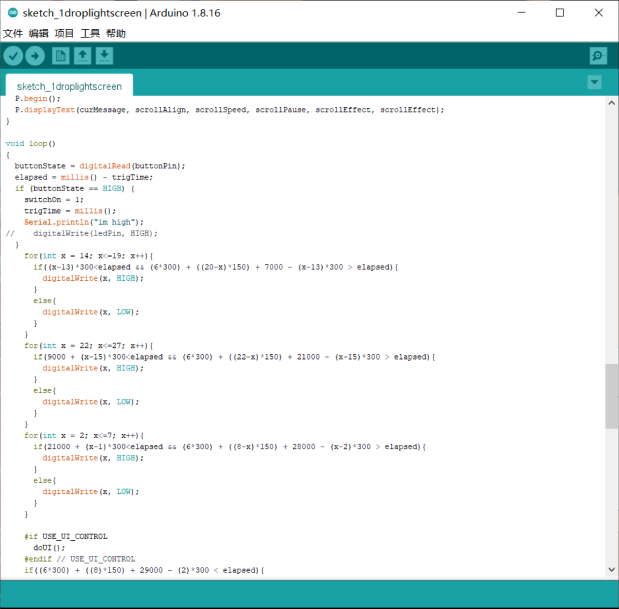Open the 项目 menu

64,33
